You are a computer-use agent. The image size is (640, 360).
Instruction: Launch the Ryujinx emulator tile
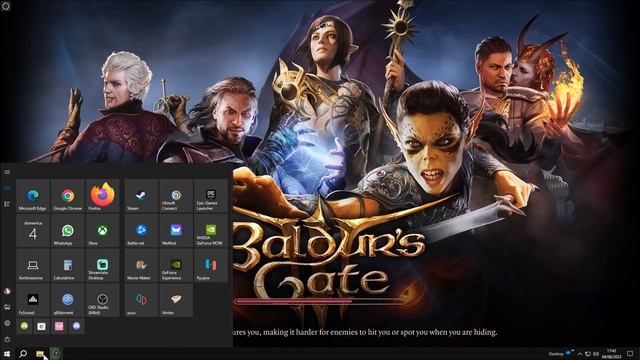pos(211,265)
